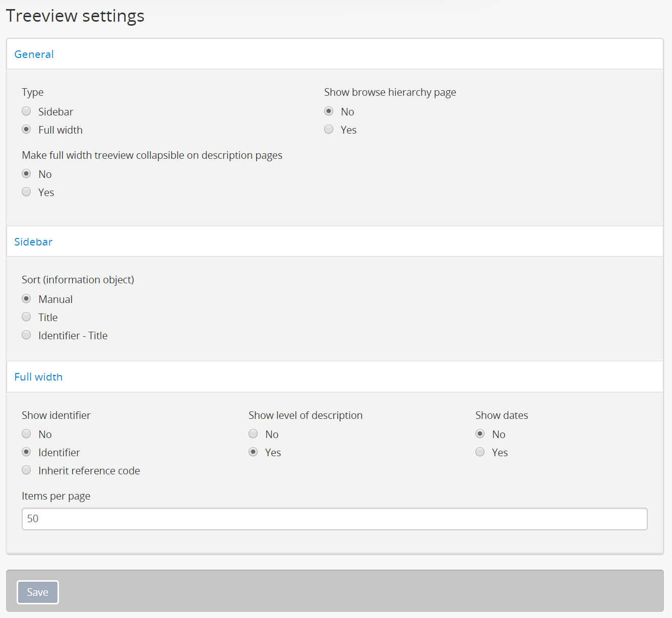Sort sidebar information objects by Title

point(27,317)
